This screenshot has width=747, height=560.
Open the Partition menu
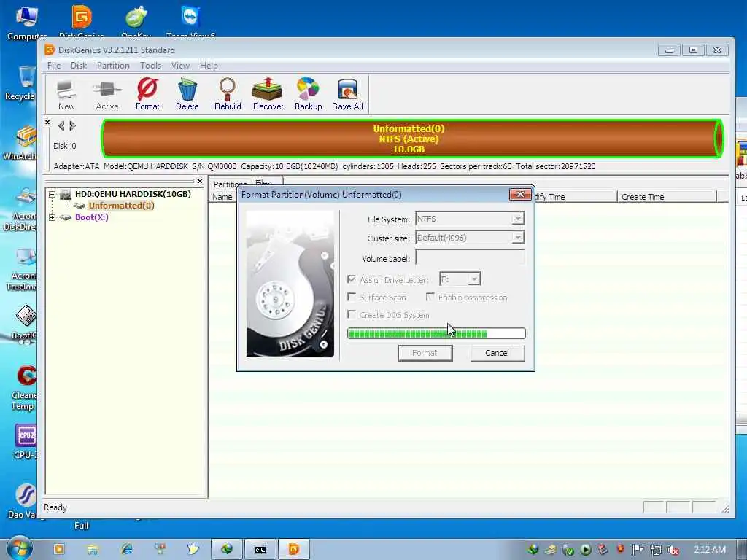click(x=113, y=66)
